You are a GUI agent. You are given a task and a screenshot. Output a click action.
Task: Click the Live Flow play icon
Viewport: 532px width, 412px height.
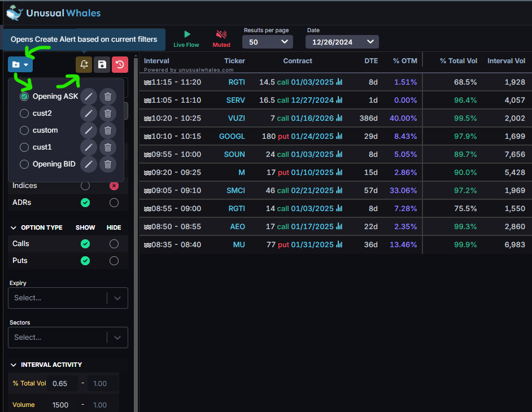pyautogui.click(x=186, y=34)
